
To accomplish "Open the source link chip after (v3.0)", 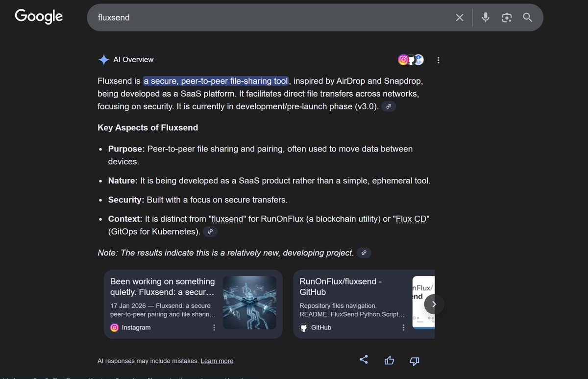I will click(389, 106).
